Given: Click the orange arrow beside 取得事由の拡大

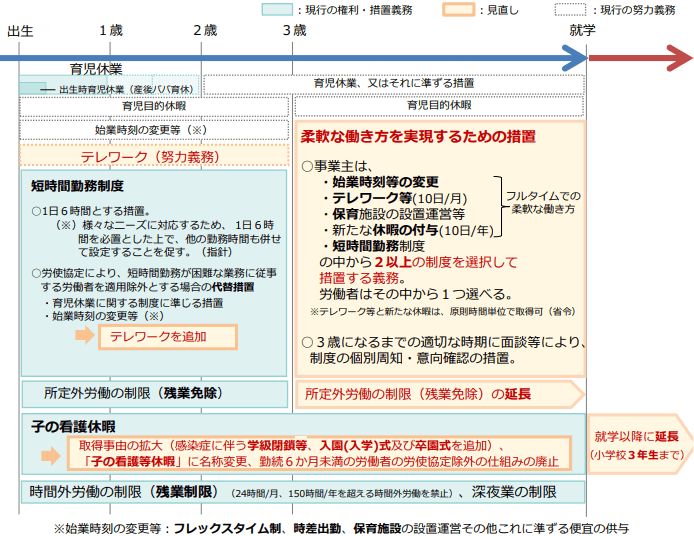Looking at the screenshot, I should click(x=51, y=455).
